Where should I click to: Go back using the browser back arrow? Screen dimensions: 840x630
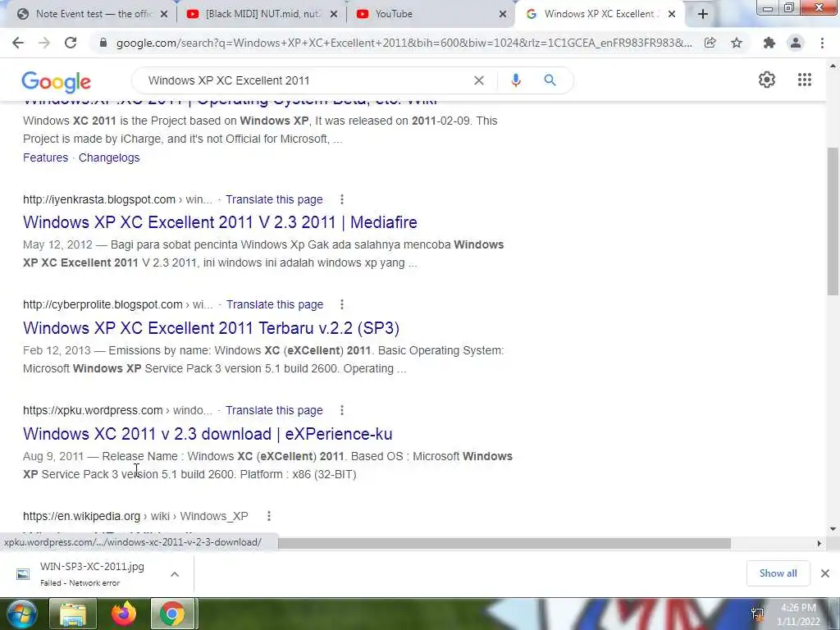(18, 43)
